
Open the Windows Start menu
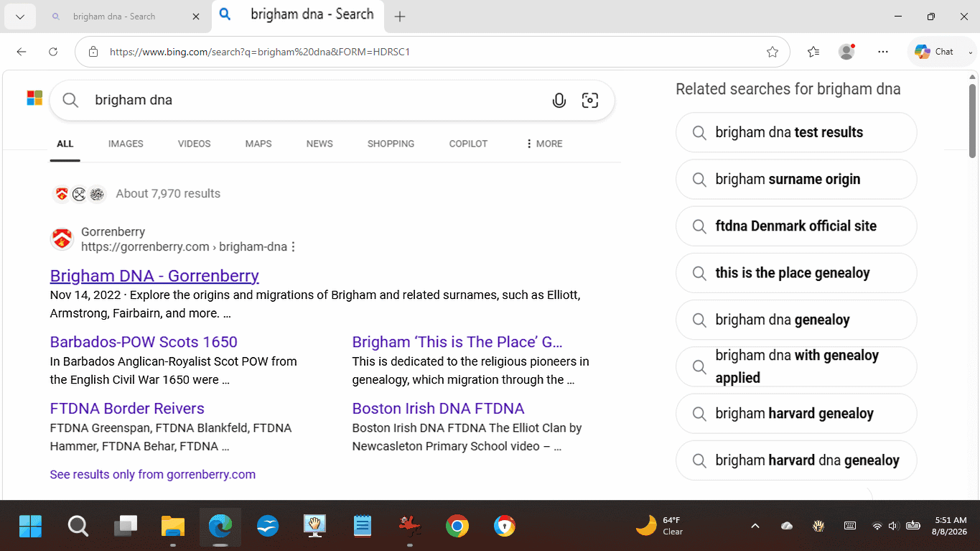click(x=30, y=527)
